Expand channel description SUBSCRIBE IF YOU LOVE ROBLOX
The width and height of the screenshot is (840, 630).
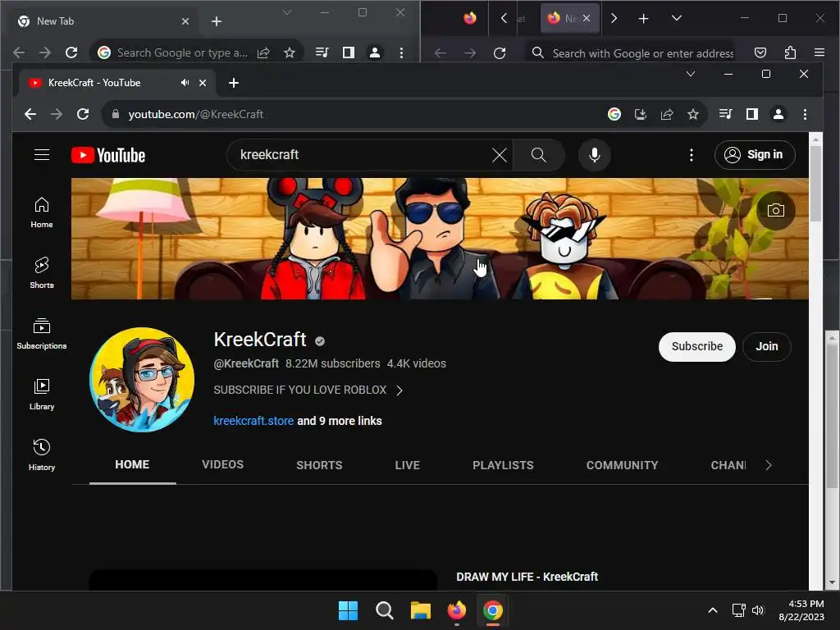pyautogui.click(x=308, y=390)
